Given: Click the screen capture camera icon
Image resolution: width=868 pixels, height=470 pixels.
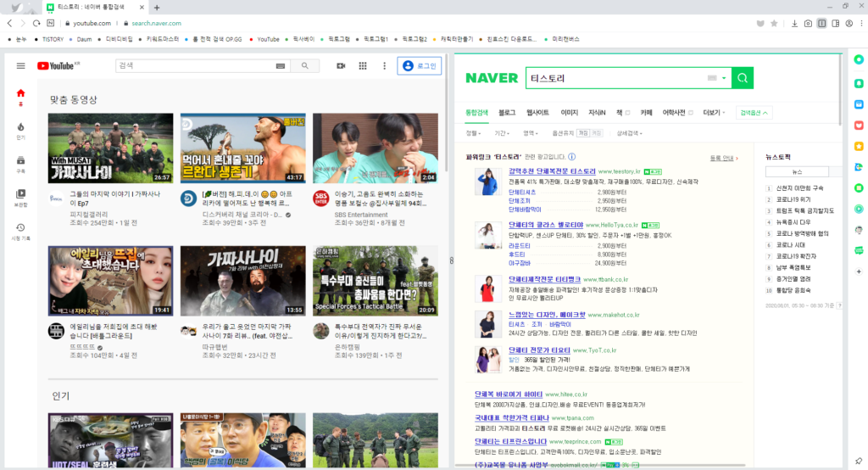Looking at the screenshot, I should pyautogui.click(x=808, y=23).
